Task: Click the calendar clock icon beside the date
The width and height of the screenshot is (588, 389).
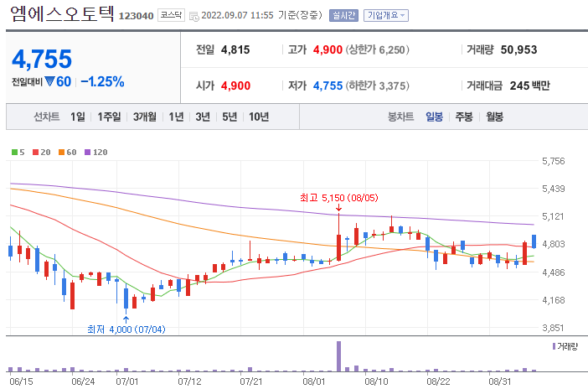Action: pyautogui.click(x=193, y=16)
